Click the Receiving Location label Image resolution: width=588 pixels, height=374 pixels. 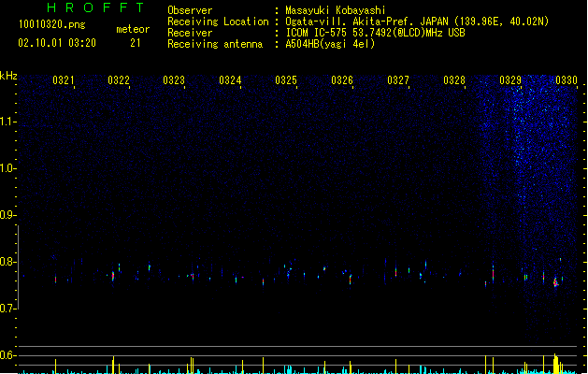tap(218, 22)
